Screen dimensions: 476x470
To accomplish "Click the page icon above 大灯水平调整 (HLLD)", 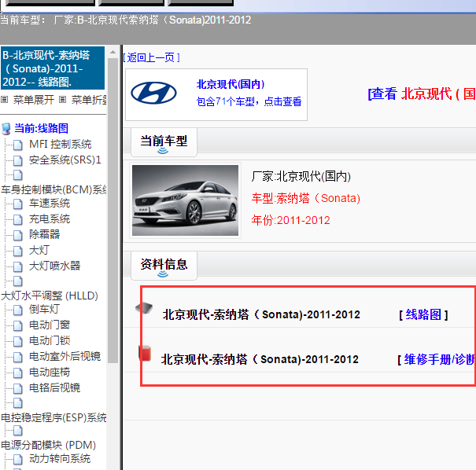I will pos(17,281).
